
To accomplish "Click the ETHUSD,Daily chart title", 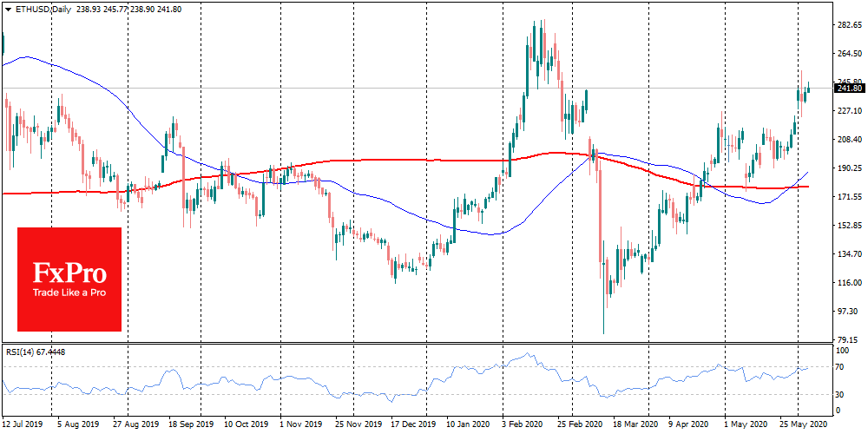I will [x=42, y=10].
